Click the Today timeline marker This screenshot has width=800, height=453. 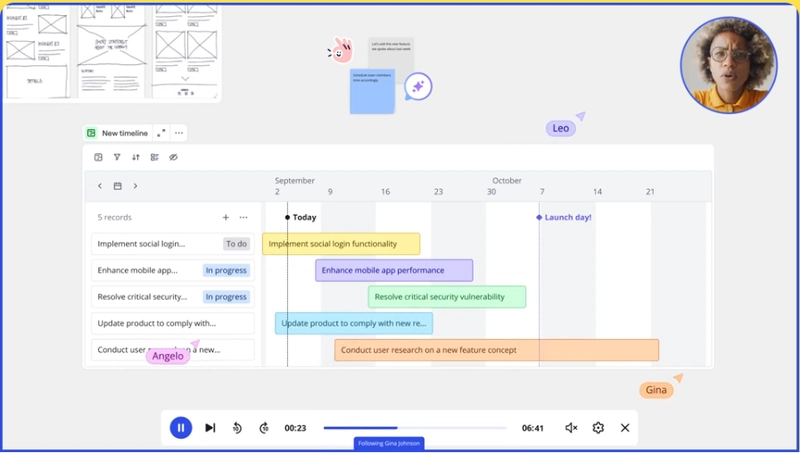(x=301, y=217)
